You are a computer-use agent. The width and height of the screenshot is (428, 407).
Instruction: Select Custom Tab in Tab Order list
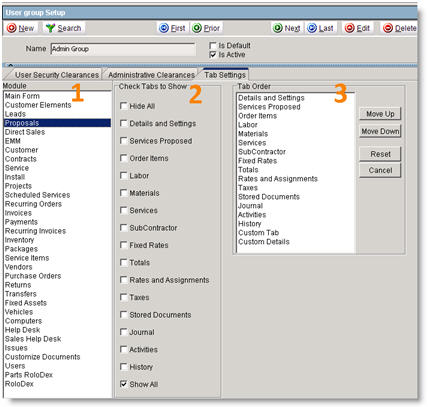coord(296,233)
